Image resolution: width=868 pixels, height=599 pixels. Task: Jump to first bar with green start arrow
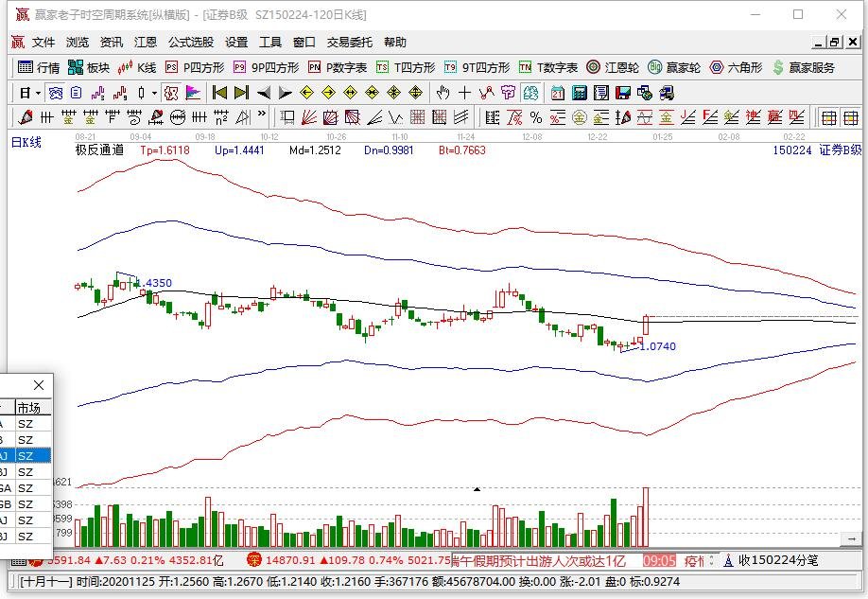tap(219, 93)
